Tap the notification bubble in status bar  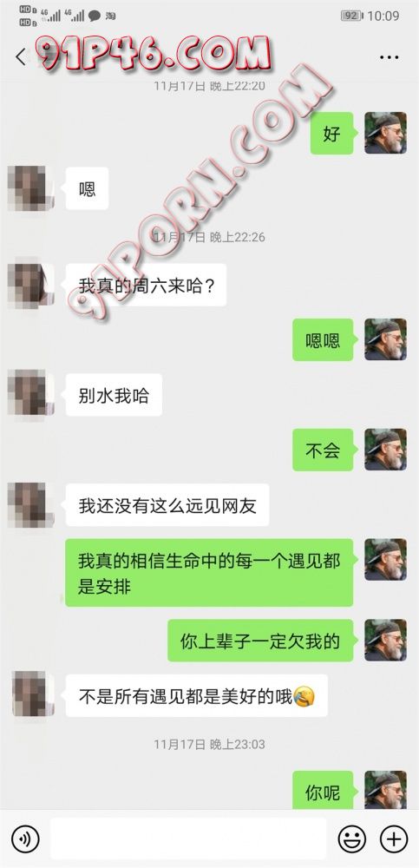tap(95, 16)
